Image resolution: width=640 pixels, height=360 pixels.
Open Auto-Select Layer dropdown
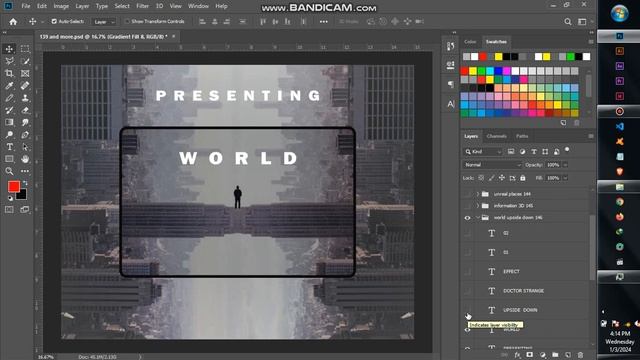104,22
